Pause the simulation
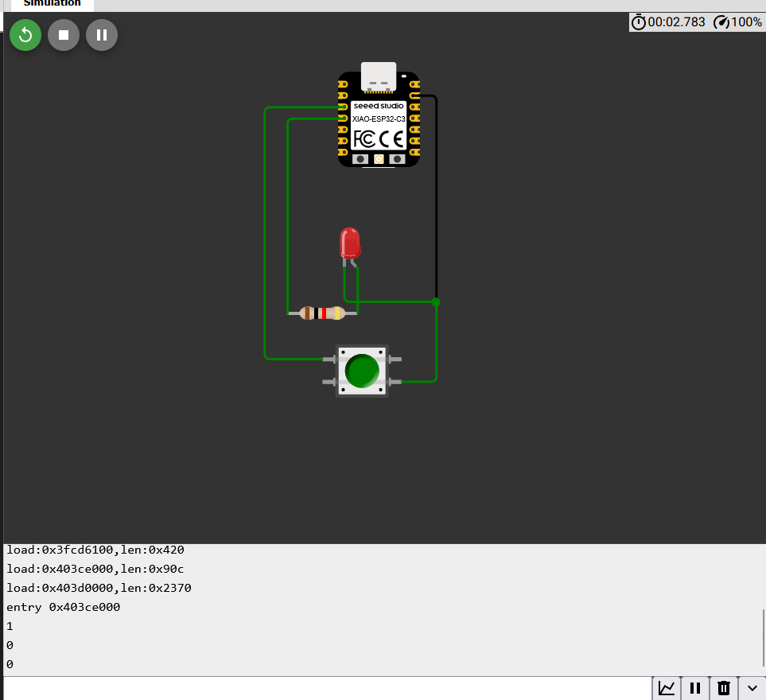Screen dimensions: 766x700 point(102,35)
